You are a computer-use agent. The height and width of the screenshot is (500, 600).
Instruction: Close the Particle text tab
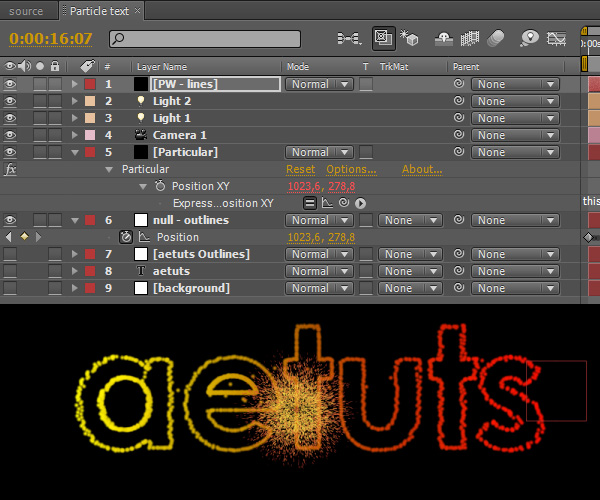pos(137,11)
